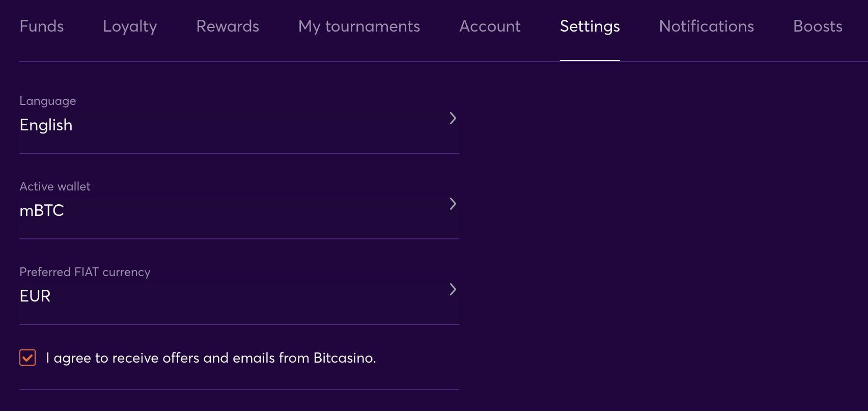Screen dimensions: 868x411
Task: Click the active Settings tab
Action: [590, 26]
